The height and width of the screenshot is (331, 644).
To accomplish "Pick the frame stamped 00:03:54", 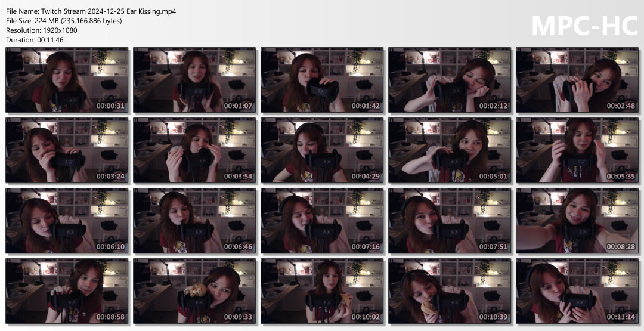I will tap(194, 150).
